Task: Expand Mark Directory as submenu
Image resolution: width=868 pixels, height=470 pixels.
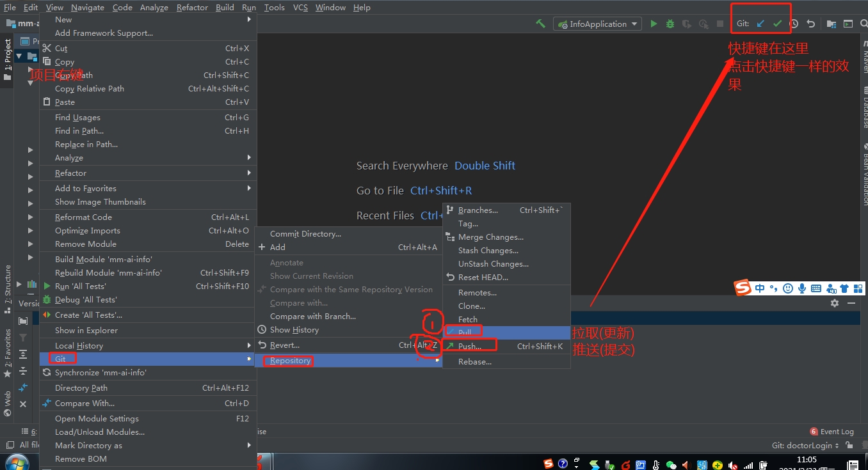Action: 148,446
